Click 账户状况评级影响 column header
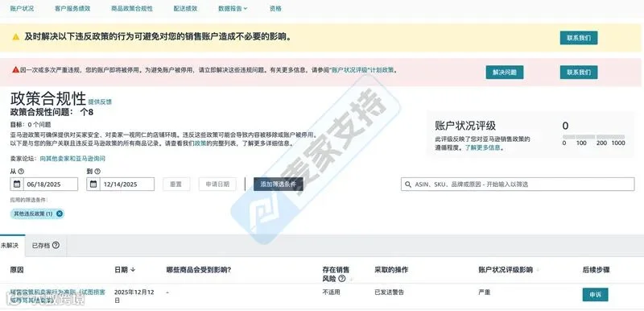644x311 pixels. [506, 270]
